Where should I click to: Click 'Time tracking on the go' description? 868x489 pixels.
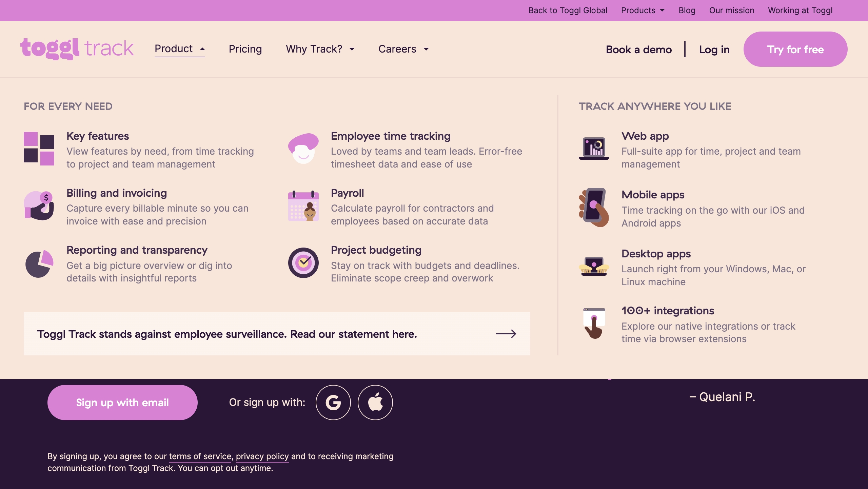[713, 217]
